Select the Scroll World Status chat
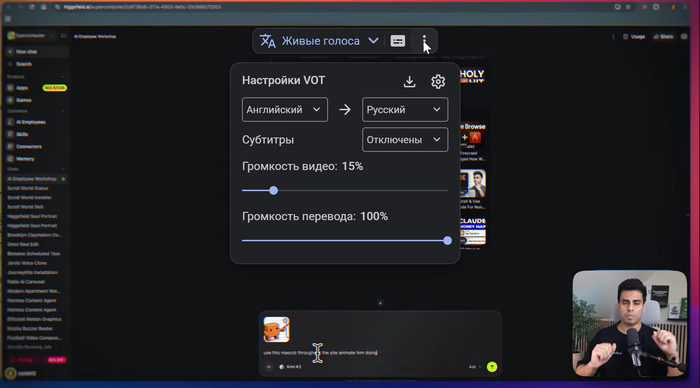 pyautogui.click(x=28, y=188)
